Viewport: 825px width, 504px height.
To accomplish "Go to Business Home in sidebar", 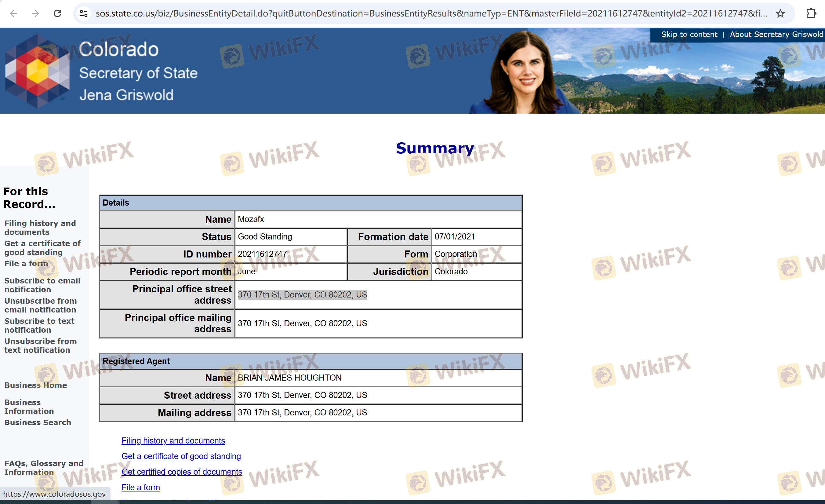I will (35, 385).
